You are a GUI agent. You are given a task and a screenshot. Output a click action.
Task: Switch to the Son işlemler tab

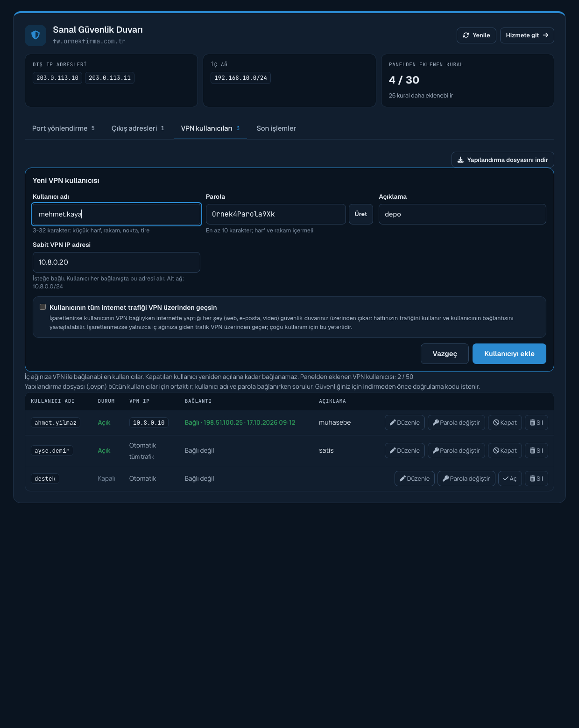(276, 128)
